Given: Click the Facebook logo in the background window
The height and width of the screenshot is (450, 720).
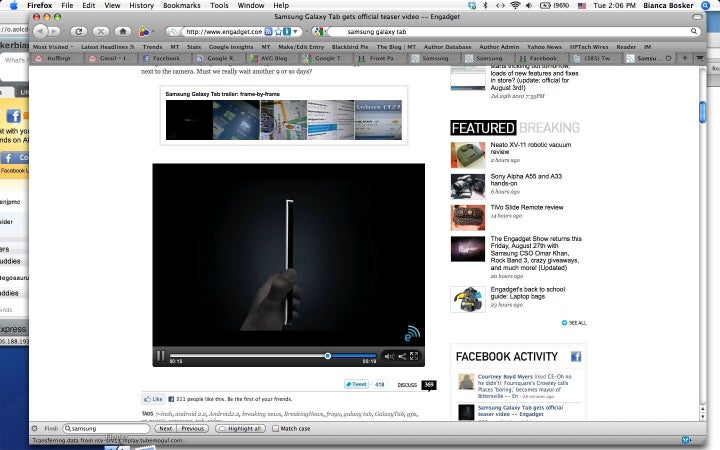Looking at the screenshot, I should click(13, 116).
